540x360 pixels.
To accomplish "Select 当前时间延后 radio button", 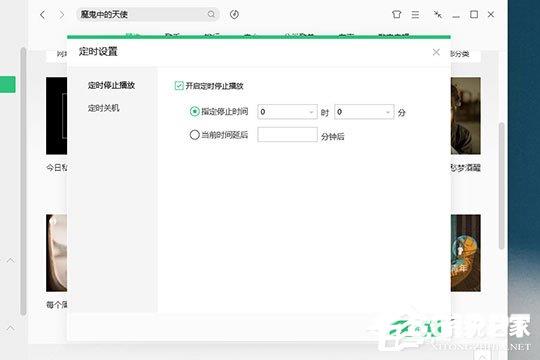I will tap(194, 134).
